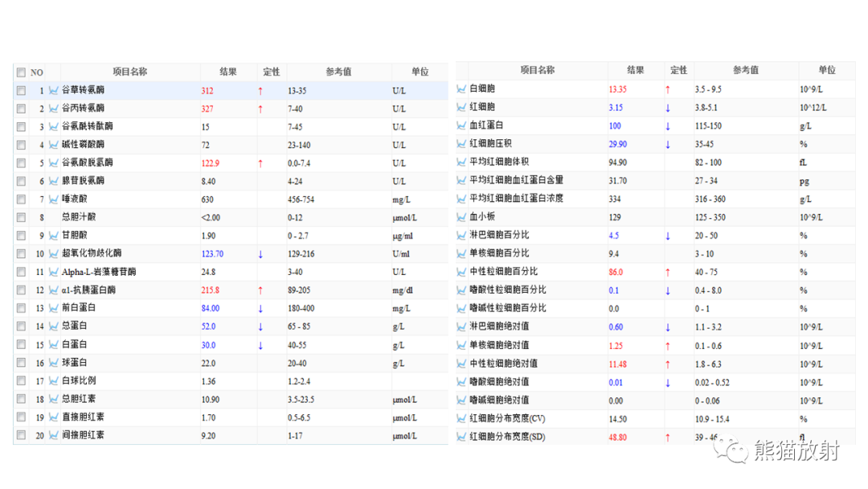Image resolution: width=868 pixels, height=489 pixels.
Task: Show trend chart for 超氧化物歧化酶
Action: (53, 253)
